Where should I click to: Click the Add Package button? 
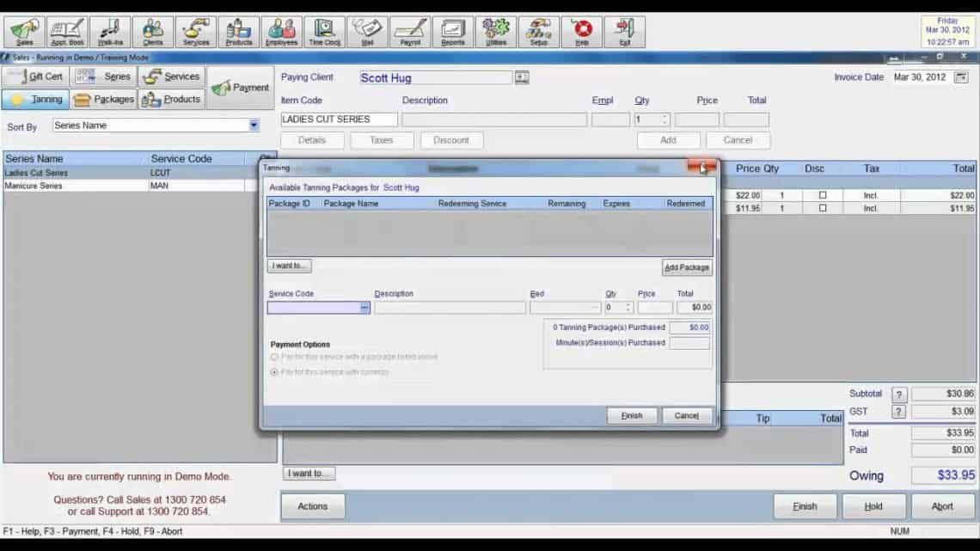[x=686, y=267]
